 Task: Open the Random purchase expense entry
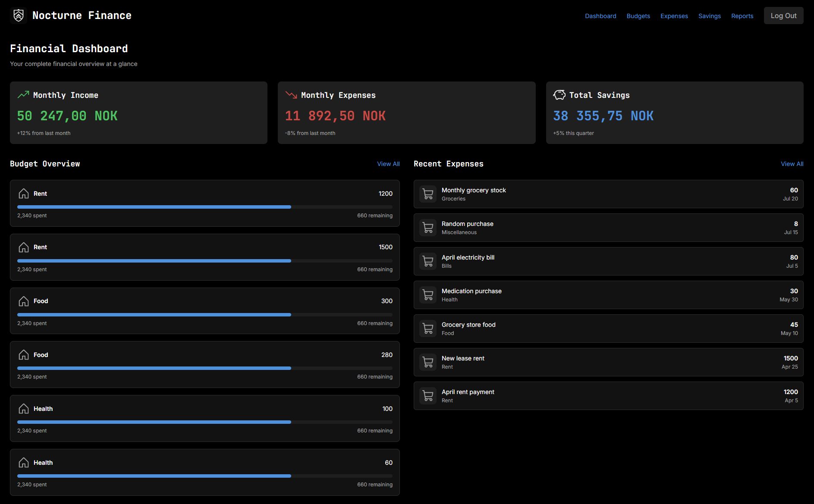(x=608, y=228)
